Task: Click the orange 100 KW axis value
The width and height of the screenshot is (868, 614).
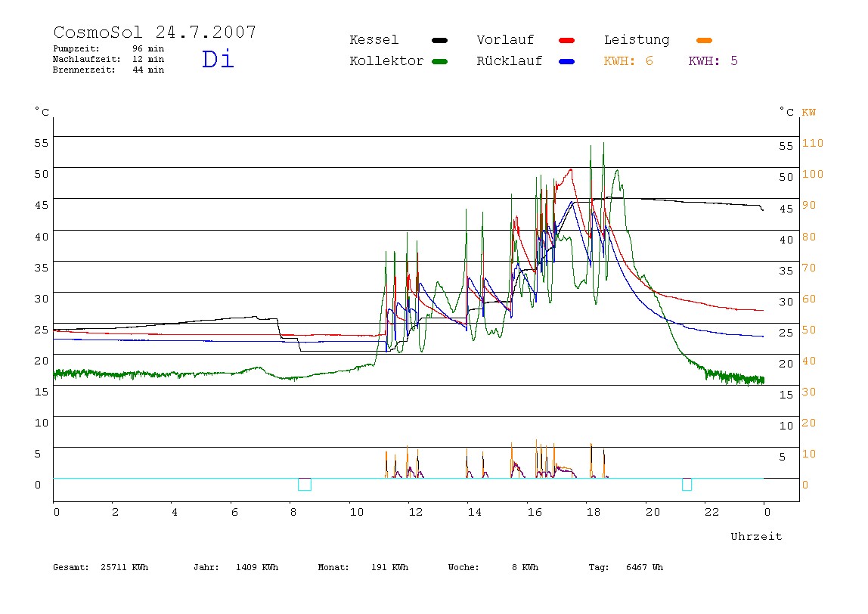Action: (813, 174)
